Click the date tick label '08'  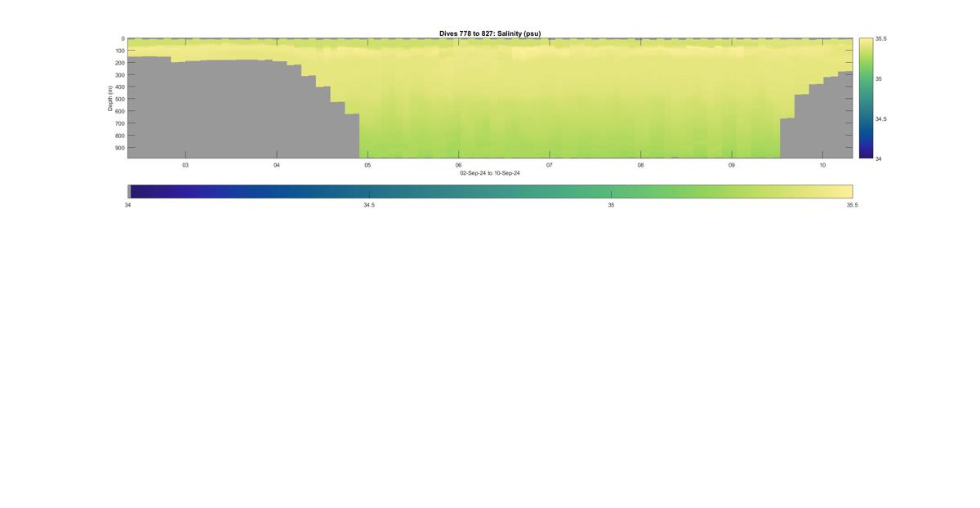click(x=641, y=165)
